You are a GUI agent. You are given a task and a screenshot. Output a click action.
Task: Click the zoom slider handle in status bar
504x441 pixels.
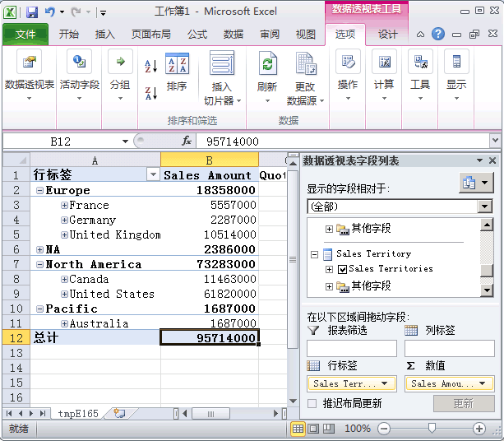point(432,429)
